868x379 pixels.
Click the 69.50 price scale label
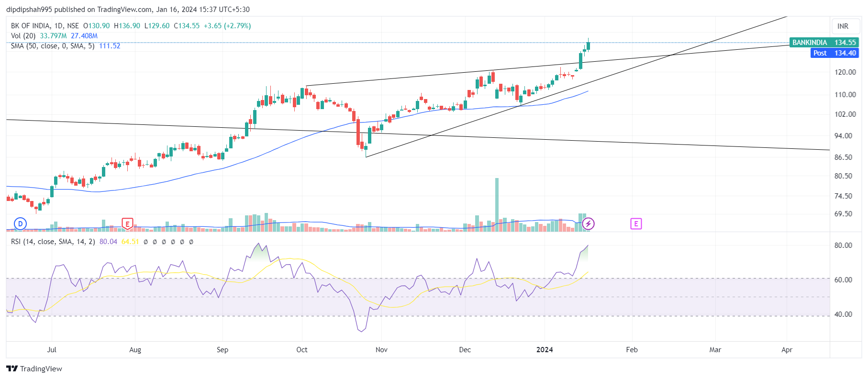(843, 214)
